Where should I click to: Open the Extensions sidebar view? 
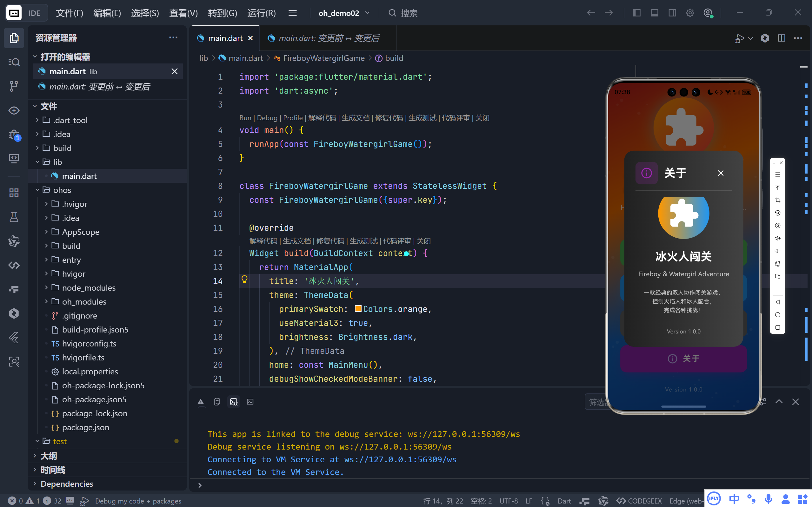pyautogui.click(x=14, y=193)
